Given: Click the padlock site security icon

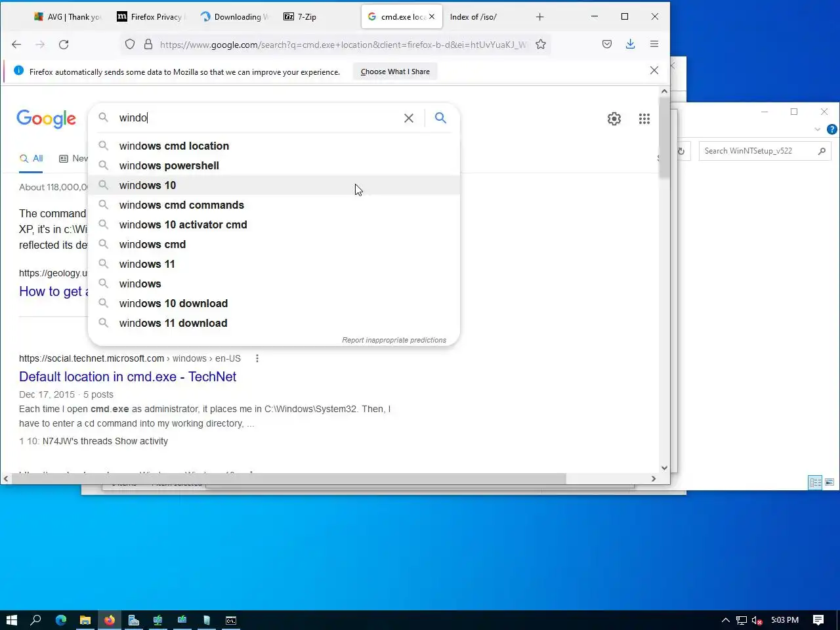Looking at the screenshot, I should pyautogui.click(x=148, y=44).
